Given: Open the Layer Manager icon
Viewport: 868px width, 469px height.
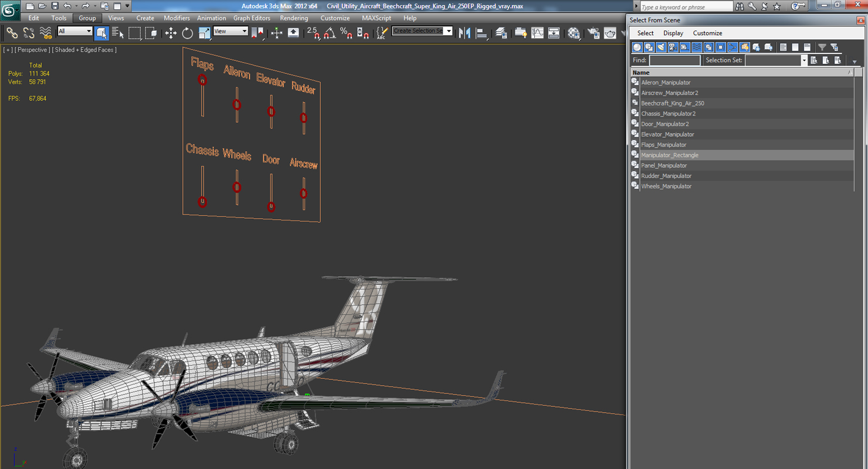Looking at the screenshot, I should [x=501, y=33].
